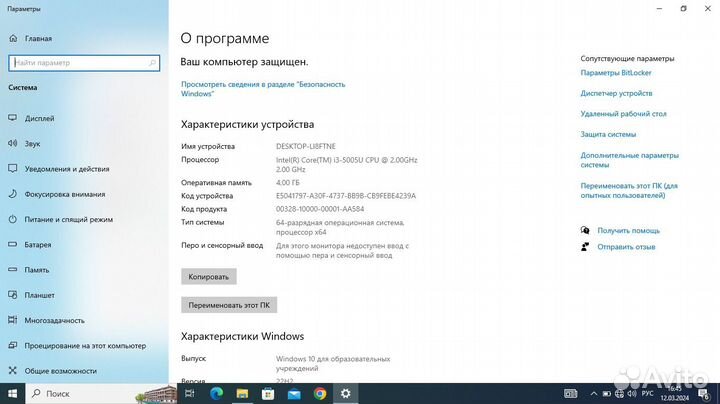Open Питание и спящий режим section
720x404 pixels.
(x=61, y=219)
